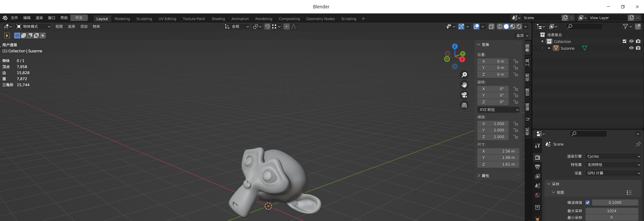Viewport: 644px width, 221px height.
Task: Click the 最大采样 1024 value field
Action: [x=611, y=211]
